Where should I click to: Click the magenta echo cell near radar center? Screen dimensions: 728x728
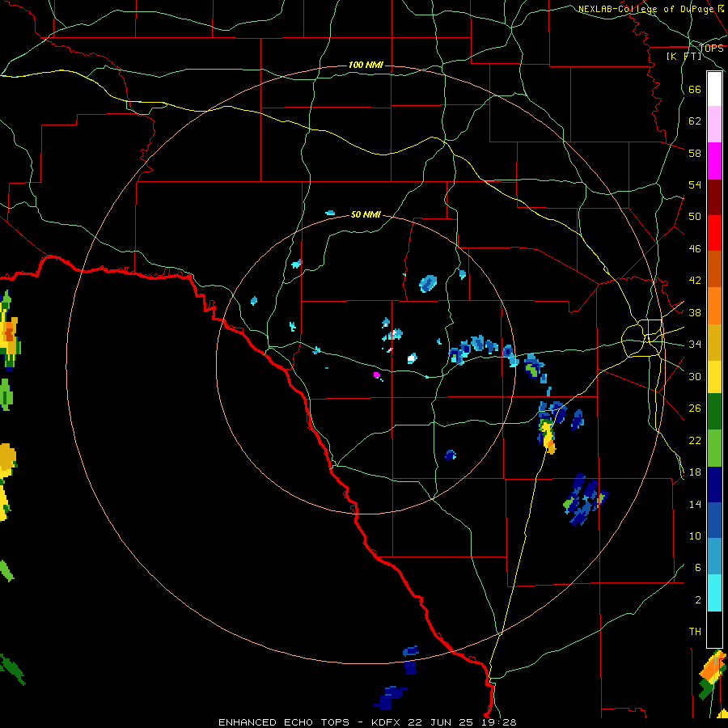(x=377, y=375)
